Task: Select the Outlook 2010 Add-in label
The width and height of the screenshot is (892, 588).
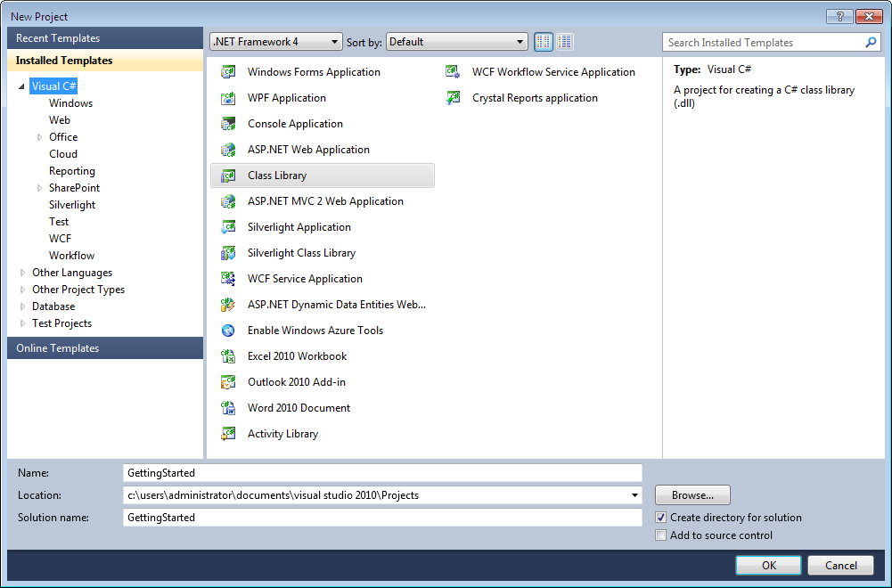Action: 297,382
